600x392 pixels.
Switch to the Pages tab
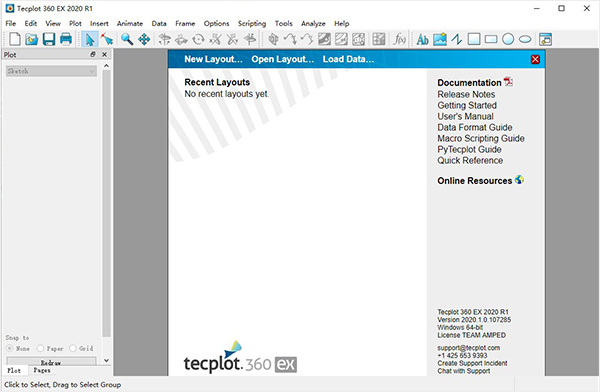point(42,370)
